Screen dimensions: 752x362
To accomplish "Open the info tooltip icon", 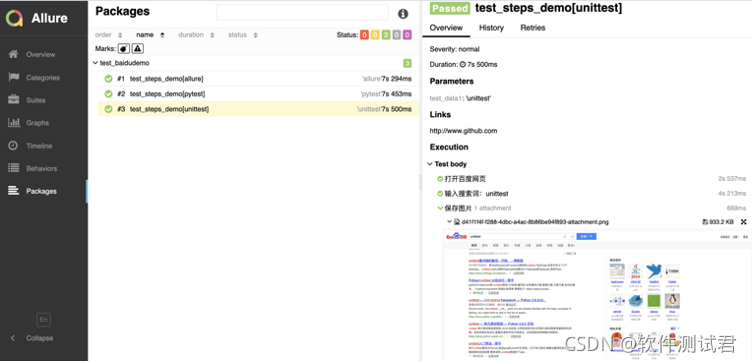I will (403, 14).
